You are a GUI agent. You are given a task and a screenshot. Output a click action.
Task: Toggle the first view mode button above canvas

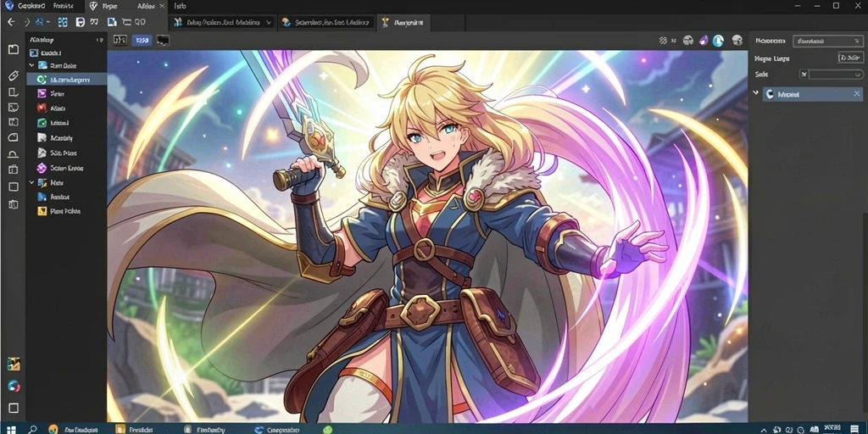coord(120,40)
